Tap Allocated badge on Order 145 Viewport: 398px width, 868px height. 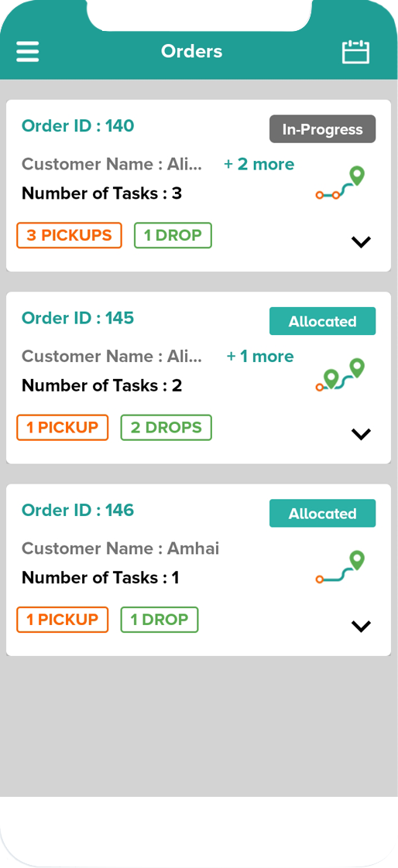coord(323,321)
